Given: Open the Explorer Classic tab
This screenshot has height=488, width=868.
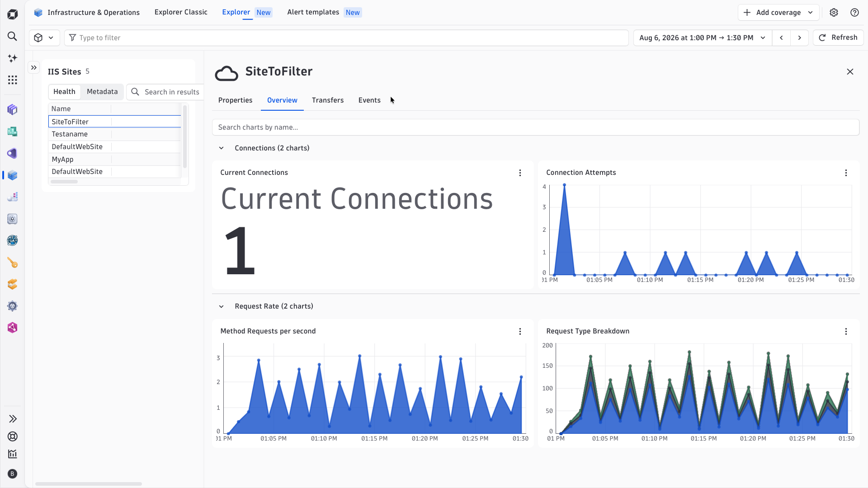Looking at the screenshot, I should click(x=181, y=12).
